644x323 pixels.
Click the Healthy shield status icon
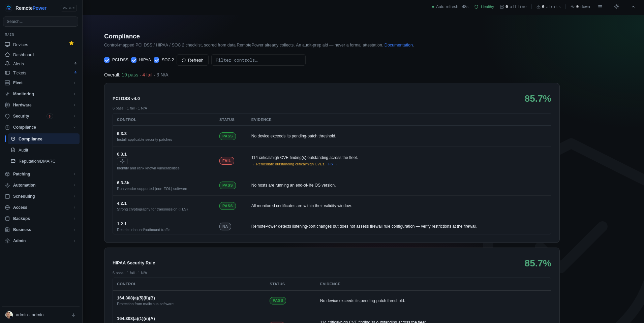[476, 7]
